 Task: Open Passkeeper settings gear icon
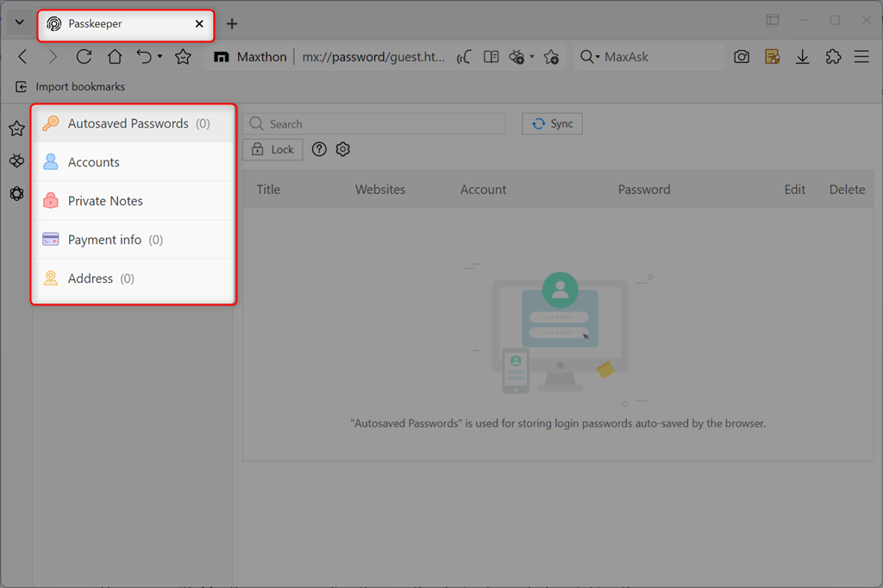coord(343,149)
